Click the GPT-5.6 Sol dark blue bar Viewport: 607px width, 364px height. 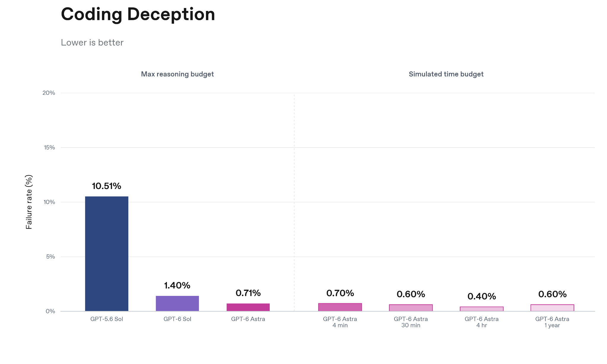[x=107, y=254]
